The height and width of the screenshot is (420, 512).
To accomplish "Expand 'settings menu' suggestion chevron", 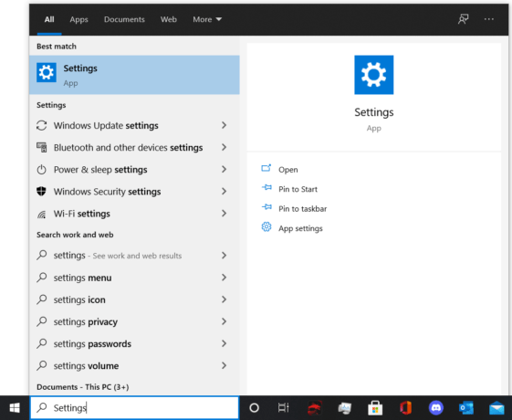I will coord(224,278).
